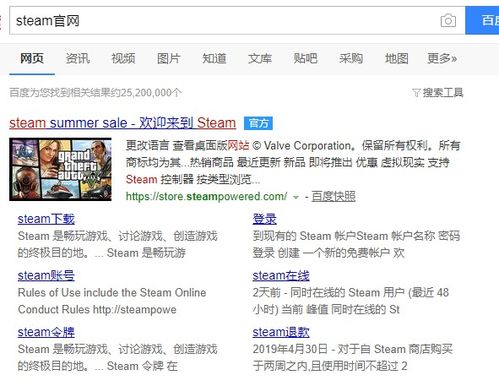The width and height of the screenshot is (499, 386).
Task: Click snippet text 'Rules of Use include'
Action: (x=69, y=293)
